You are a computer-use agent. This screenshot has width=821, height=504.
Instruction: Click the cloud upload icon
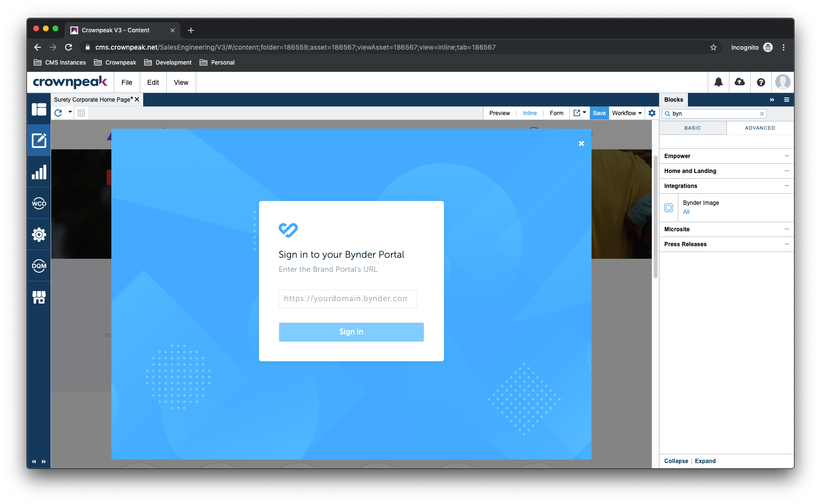click(x=740, y=82)
